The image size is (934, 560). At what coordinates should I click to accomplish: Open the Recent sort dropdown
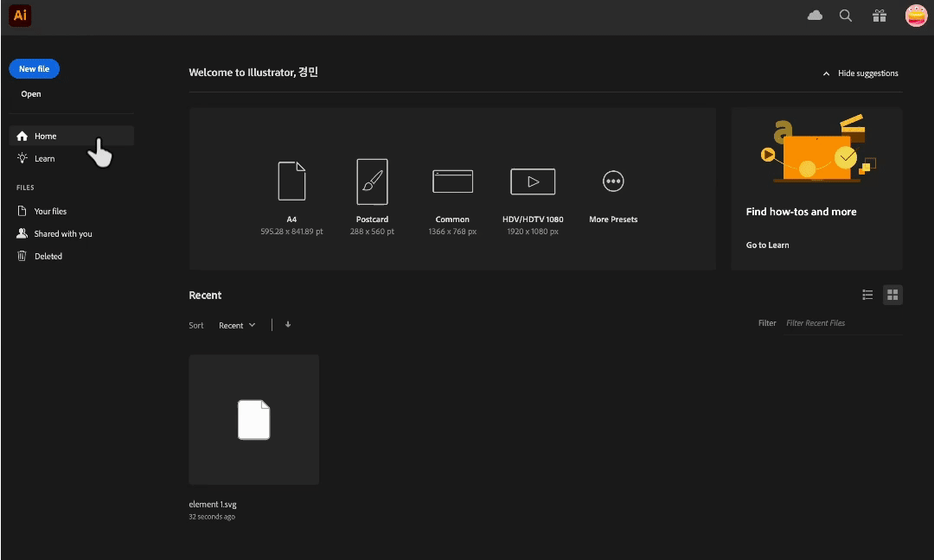tap(237, 326)
